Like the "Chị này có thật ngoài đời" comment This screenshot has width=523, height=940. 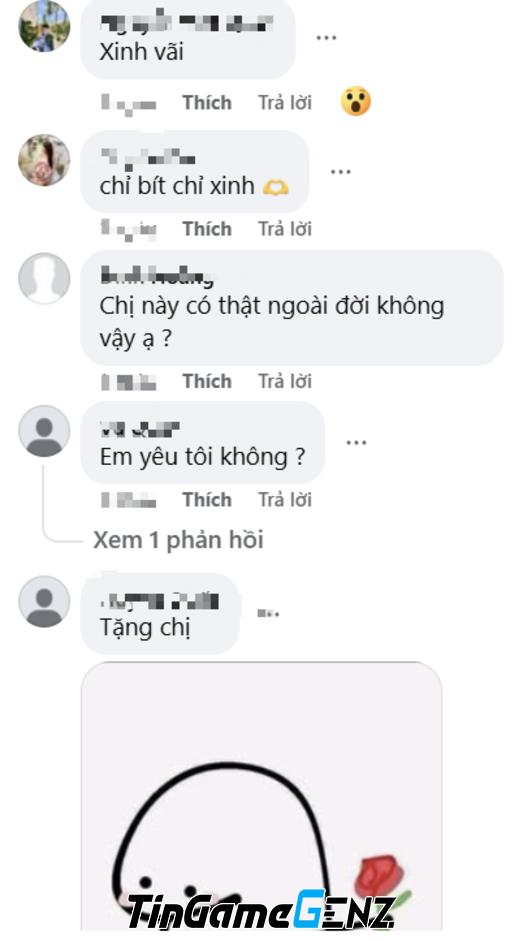(x=207, y=381)
